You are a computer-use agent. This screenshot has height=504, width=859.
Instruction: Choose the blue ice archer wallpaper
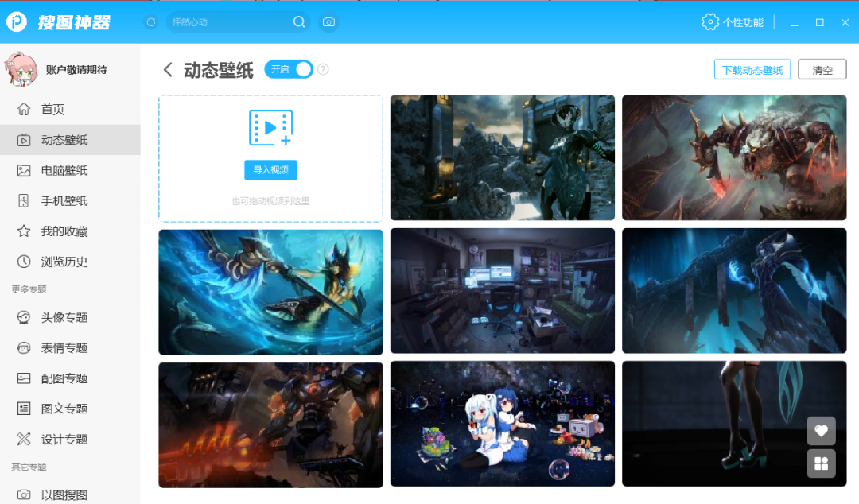[734, 291]
